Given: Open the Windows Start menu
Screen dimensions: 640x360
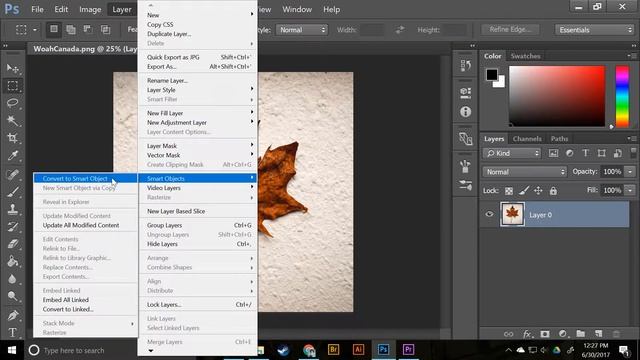Looking at the screenshot, I should 12,350.
